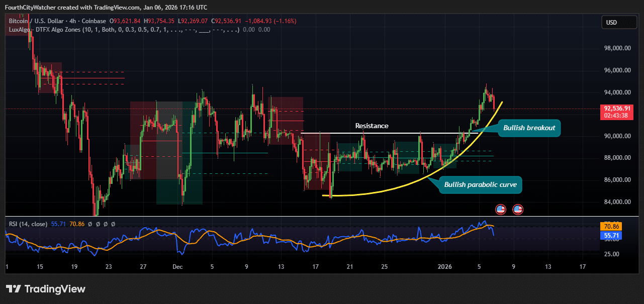Click the Dec label on the time axis
Image resolution: width=644 pixels, height=304 pixels.
point(177,266)
